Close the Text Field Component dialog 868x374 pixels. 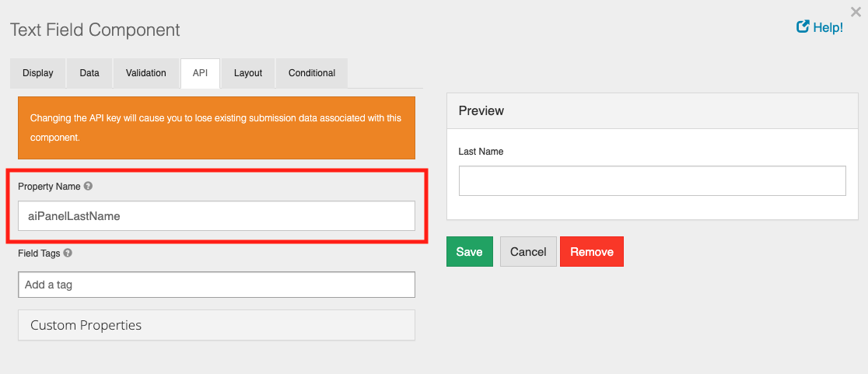(856, 12)
